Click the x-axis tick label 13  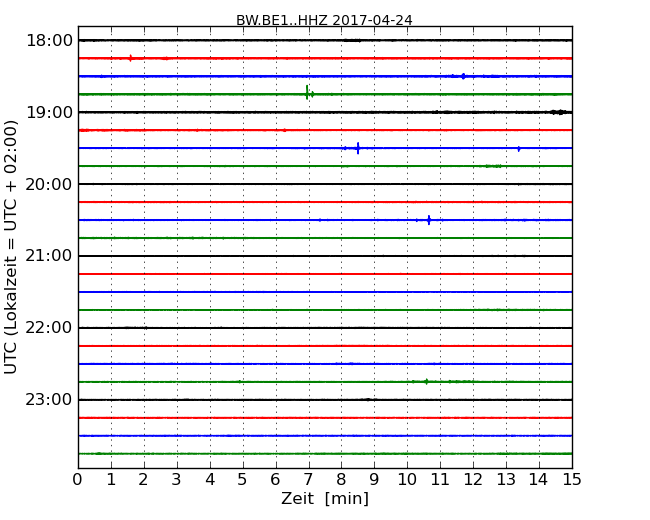pos(506,480)
